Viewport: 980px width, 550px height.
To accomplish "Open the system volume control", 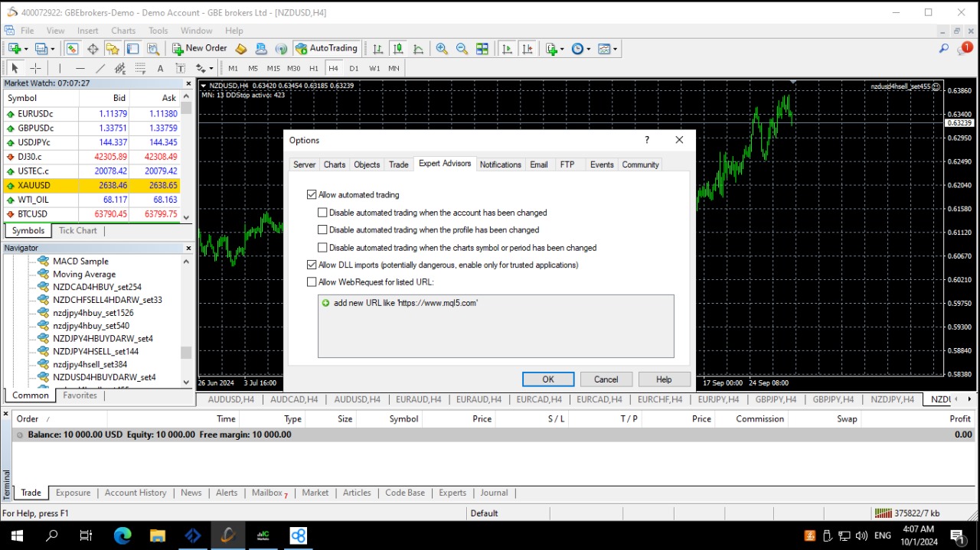I will click(861, 535).
